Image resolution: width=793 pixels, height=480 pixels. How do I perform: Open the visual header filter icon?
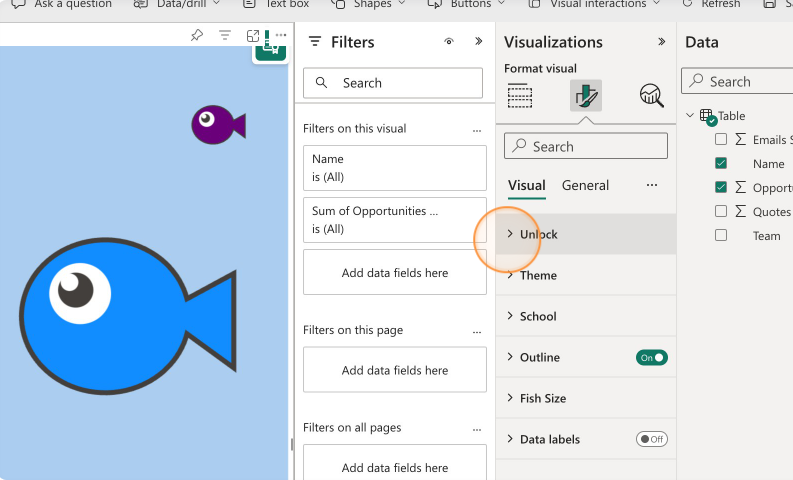(x=225, y=35)
